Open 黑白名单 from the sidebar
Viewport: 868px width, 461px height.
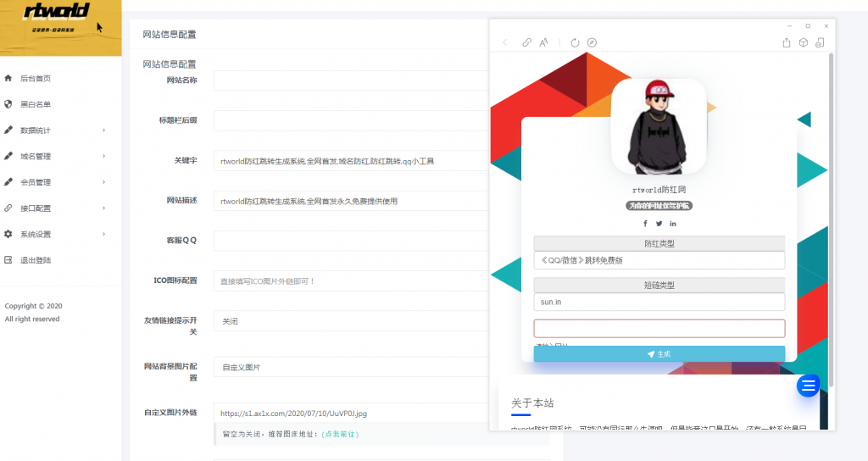36,104
